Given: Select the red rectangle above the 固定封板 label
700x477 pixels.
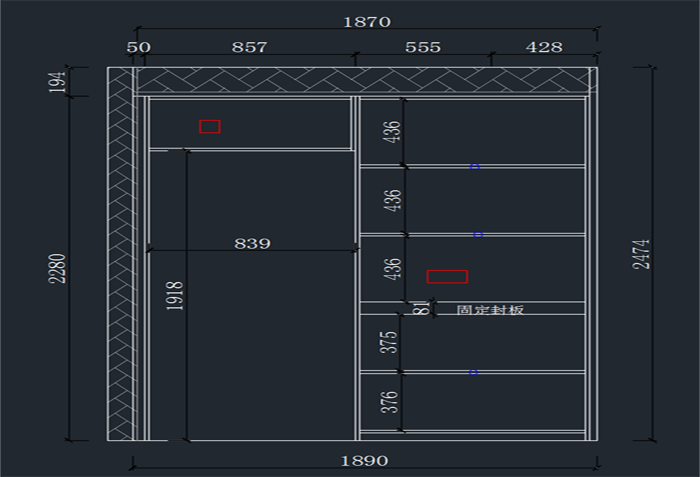Looking at the screenshot, I should (447, 276).
